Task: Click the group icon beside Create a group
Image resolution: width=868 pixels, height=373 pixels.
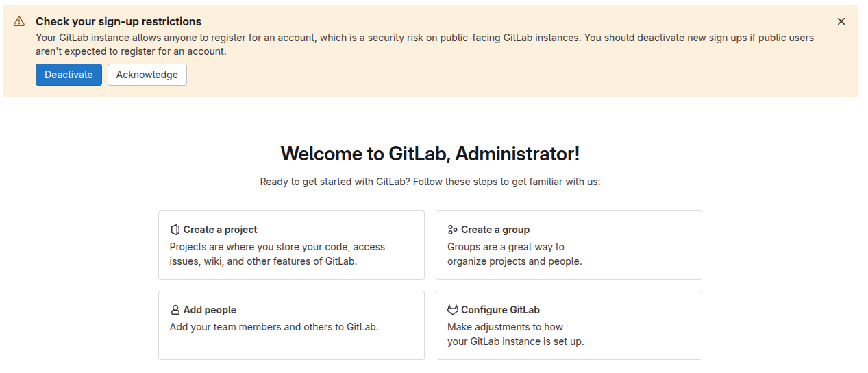Action: tap(453, 230)
